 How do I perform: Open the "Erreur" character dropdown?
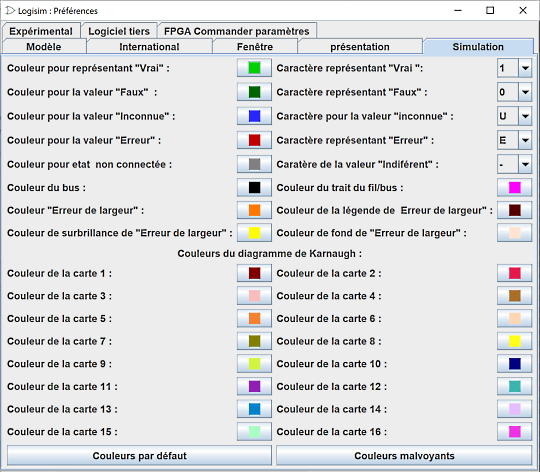[525, 140]
